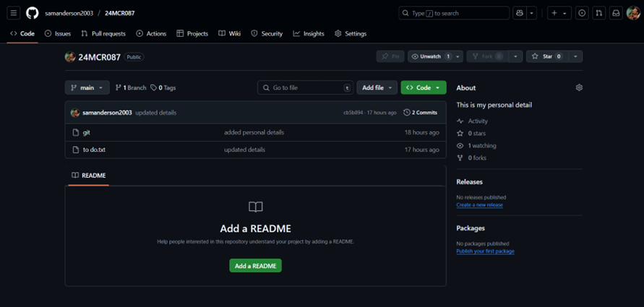Toggle the Unwatch button
The image size is (644, 307).
431,56
